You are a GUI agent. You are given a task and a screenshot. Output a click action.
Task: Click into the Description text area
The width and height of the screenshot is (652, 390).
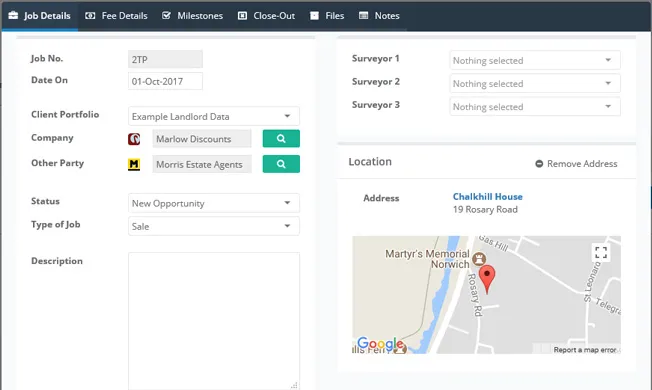point(214,321)
